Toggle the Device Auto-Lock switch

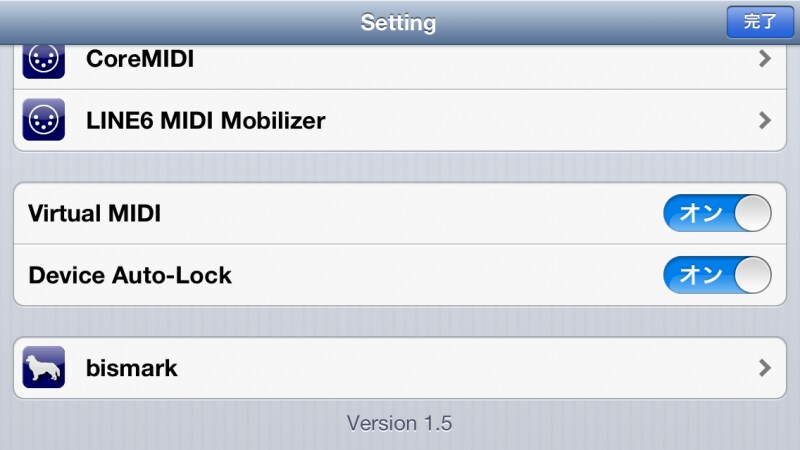click(717, 275)
